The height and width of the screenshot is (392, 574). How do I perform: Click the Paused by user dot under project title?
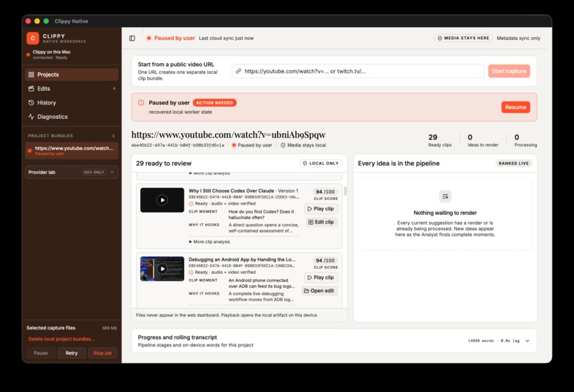pos(234,145)
